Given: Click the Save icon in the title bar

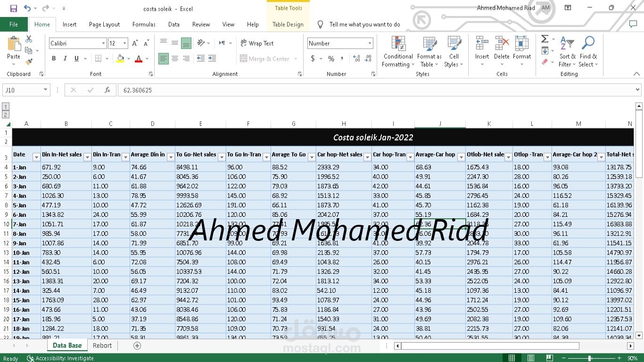Looking at the screenshot, I should coord(13,8).
